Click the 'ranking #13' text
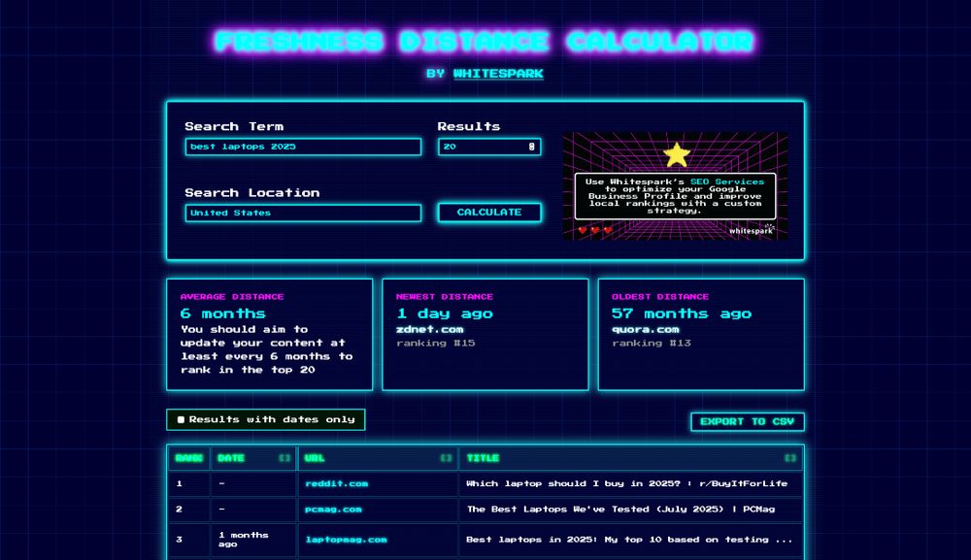 pyautogui.click(x=652, y=343)
